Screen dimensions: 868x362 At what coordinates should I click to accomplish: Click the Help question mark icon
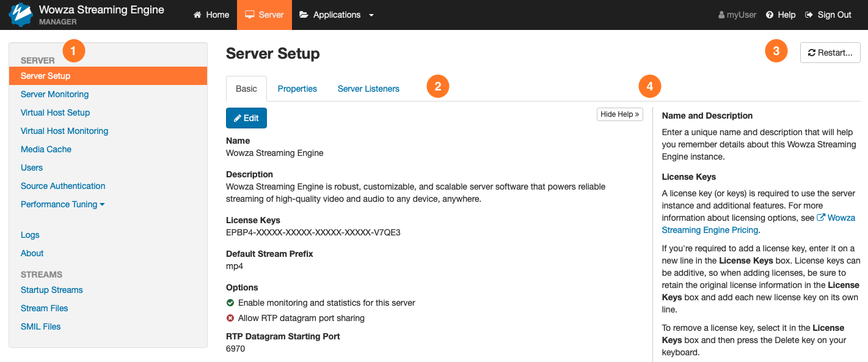click(770, 15)
